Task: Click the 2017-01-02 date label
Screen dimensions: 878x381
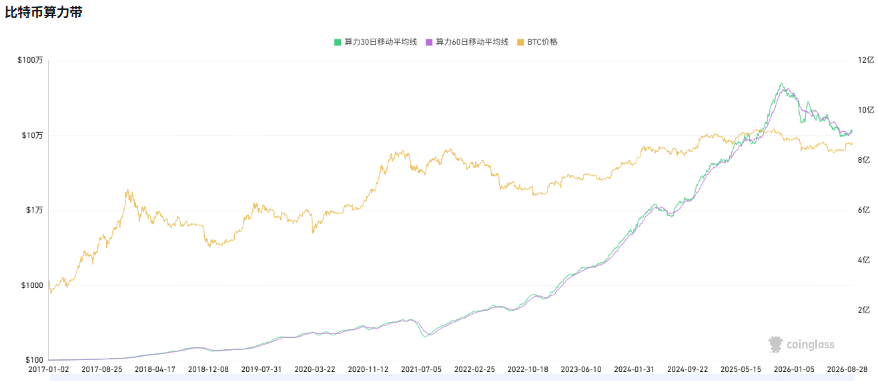Action: (49, 369)
